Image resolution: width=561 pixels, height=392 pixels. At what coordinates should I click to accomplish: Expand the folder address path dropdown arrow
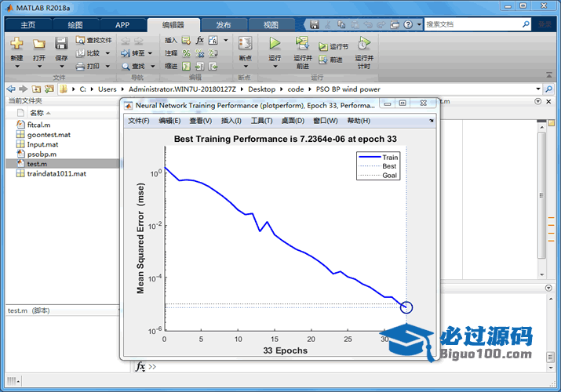click(x=537, y=89)
